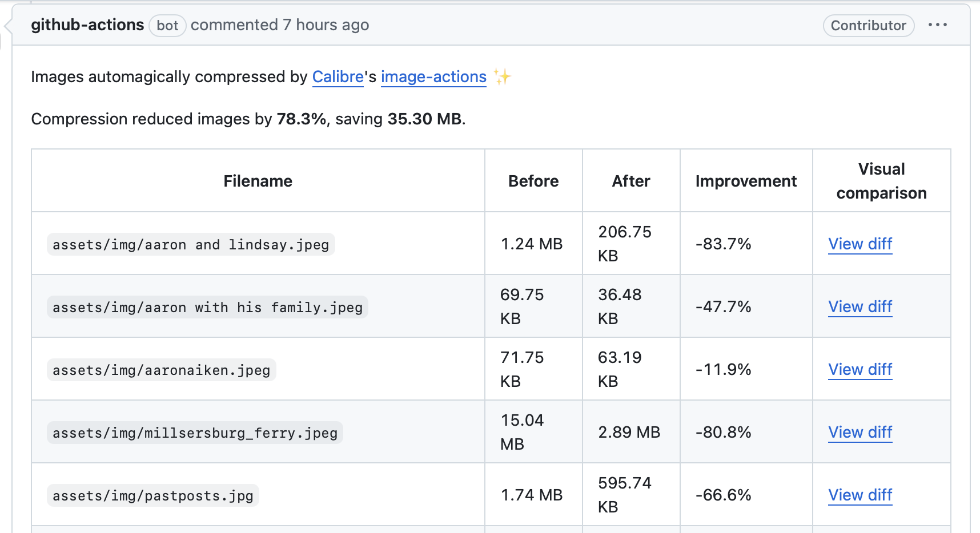Click the -83.7% improvement cell
The height and width of the screenshot is (533, 980).
pyautogui.click(x=723, y=244)
